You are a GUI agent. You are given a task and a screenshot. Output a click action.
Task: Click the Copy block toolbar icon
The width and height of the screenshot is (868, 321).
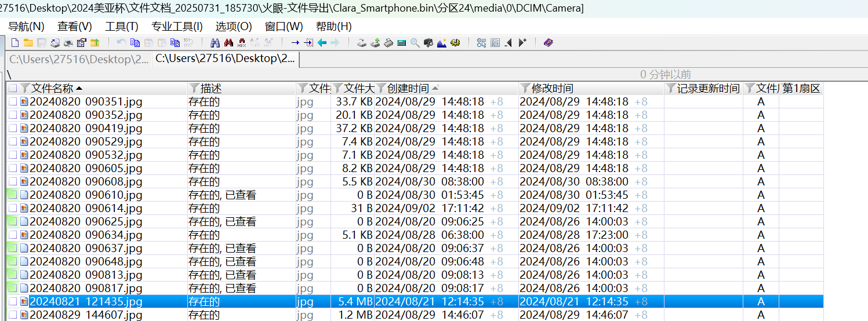point(135,43)
